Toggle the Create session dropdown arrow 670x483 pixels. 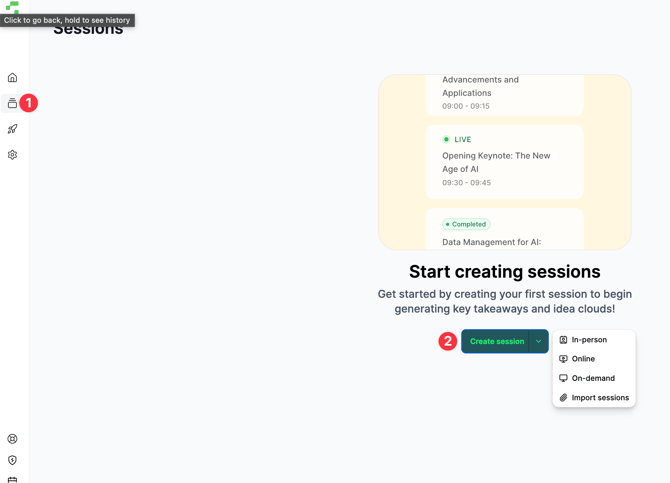coord(538,341)
